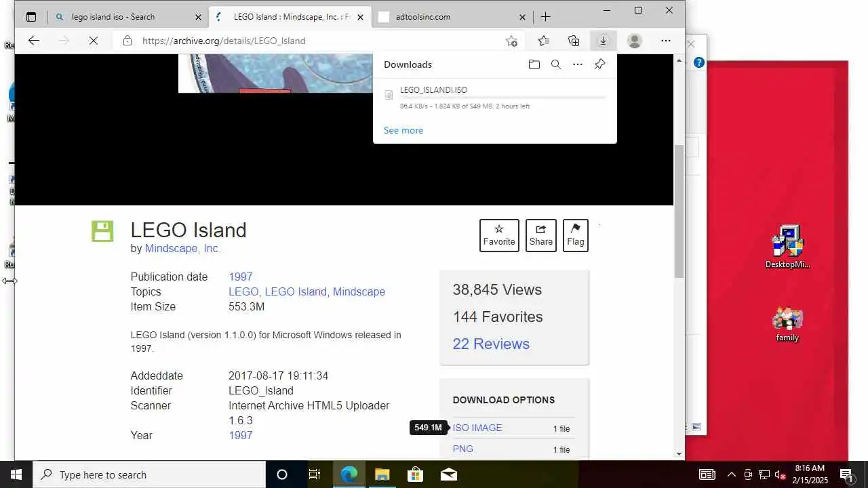Open Microsoft Store taskbar icon
The width and height of the screenshot is (868, 488).
click(415, 474)
